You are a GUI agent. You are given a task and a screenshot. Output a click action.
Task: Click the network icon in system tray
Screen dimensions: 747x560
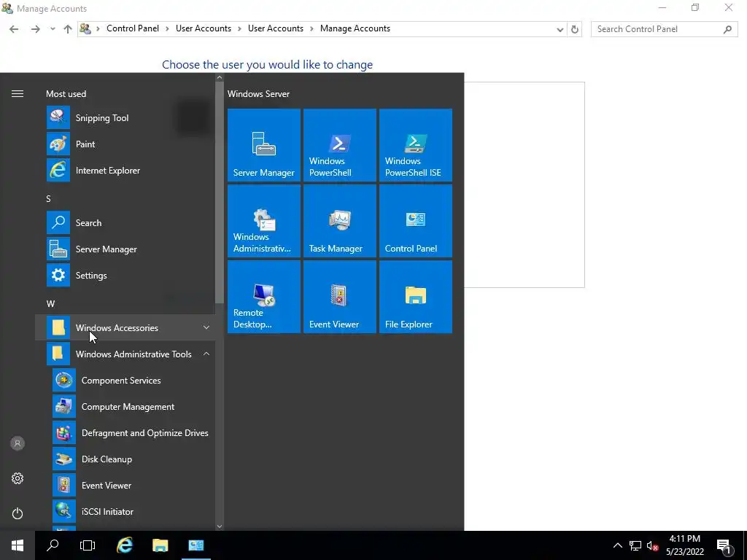tap(635, 545)
